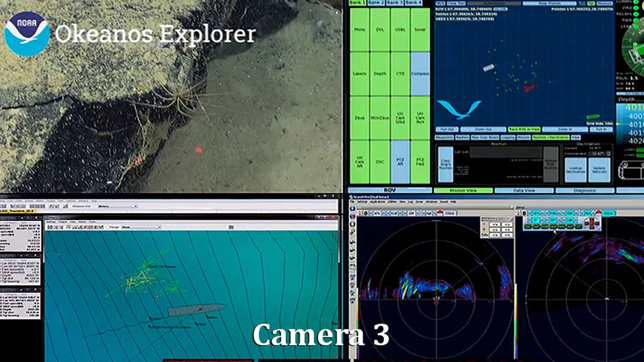Toggle Track ROV in View
Viewport: 644px width, 362px height.
coord(524,129)
